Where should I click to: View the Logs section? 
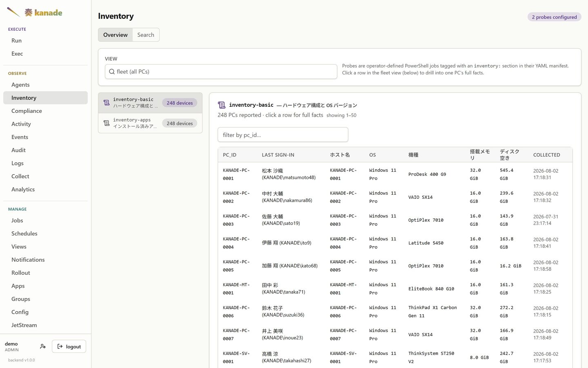[x=45, y=163]
